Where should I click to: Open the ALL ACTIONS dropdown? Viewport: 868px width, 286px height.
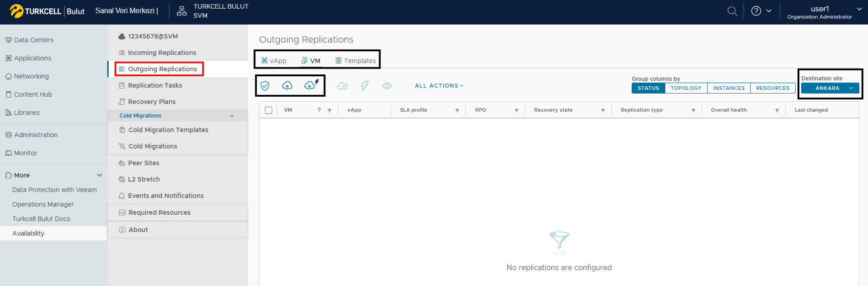[439, 85]
